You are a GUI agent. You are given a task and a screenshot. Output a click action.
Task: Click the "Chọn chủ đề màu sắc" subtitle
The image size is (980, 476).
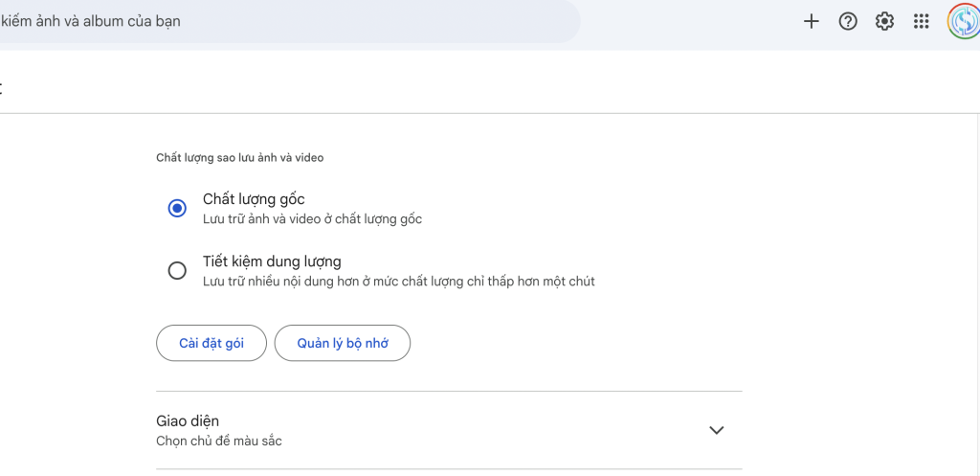point(219,442)
